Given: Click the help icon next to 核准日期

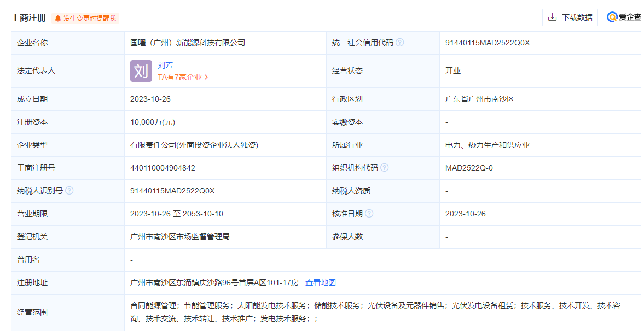Looking at the screenshot, I should point(369,214).
